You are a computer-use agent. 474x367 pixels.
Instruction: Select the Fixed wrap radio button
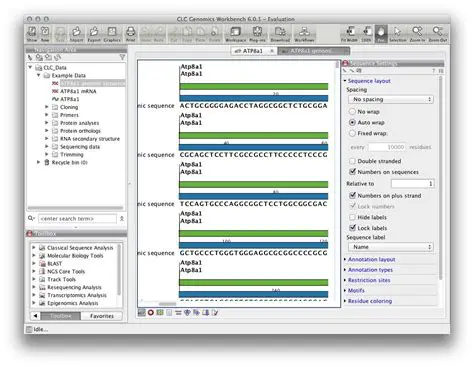(352, 133)
